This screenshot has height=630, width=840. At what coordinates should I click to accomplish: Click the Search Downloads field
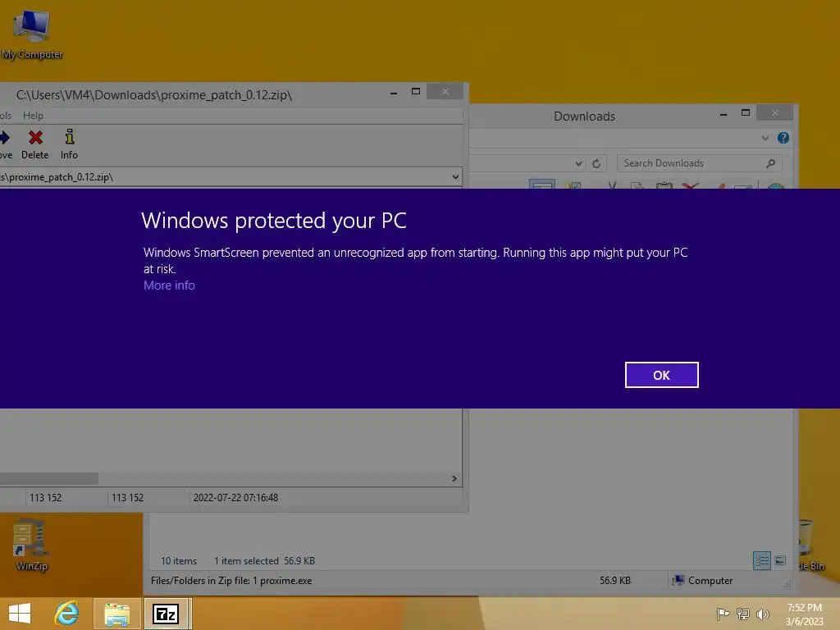pos(699,163)
